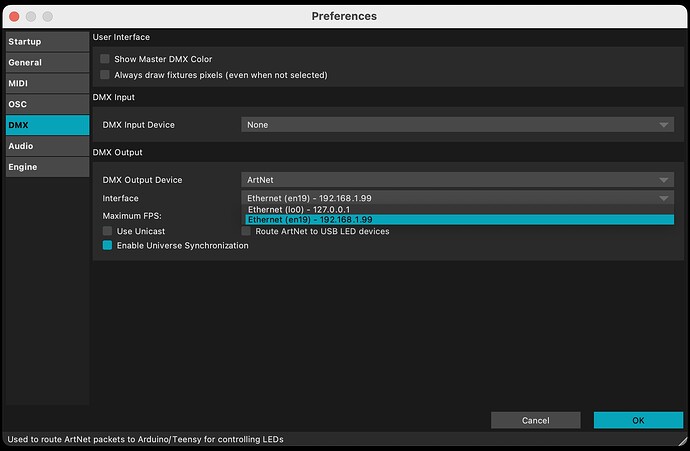Check Route ArtNet to USB LED devices
Image resolution: width=690 pixels, height=451 pixels.
(x=247, y=231)
